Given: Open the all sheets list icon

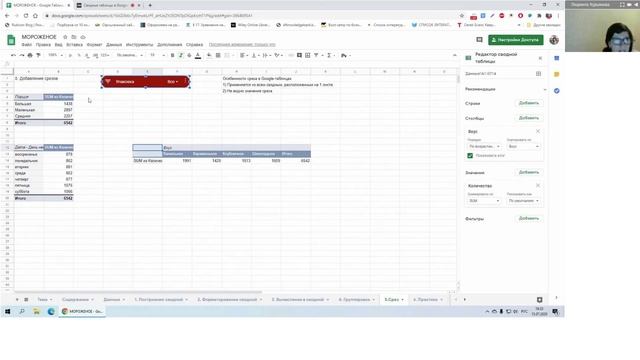Looking at the screenshot, I should coord(26,300).
